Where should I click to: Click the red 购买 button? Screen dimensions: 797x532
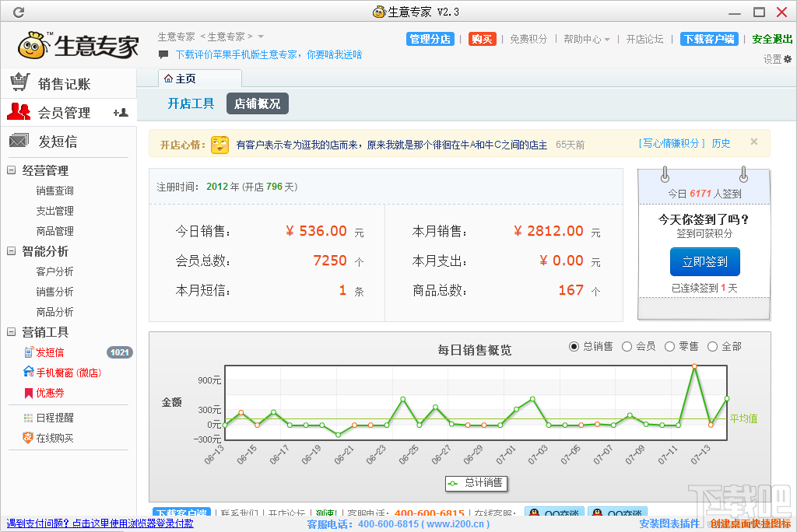point(482,39)
